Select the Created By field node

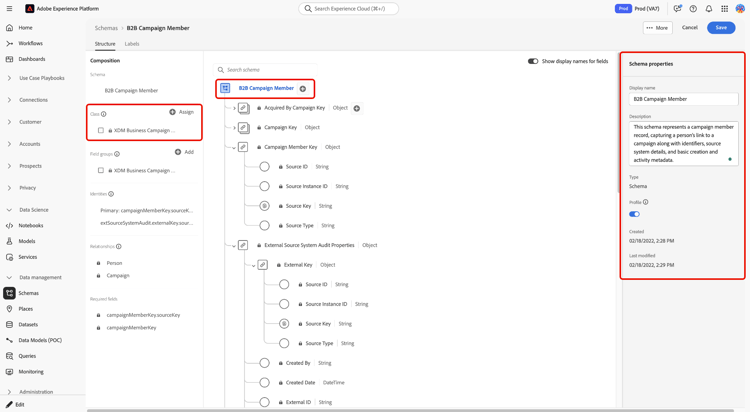point(265,363)
